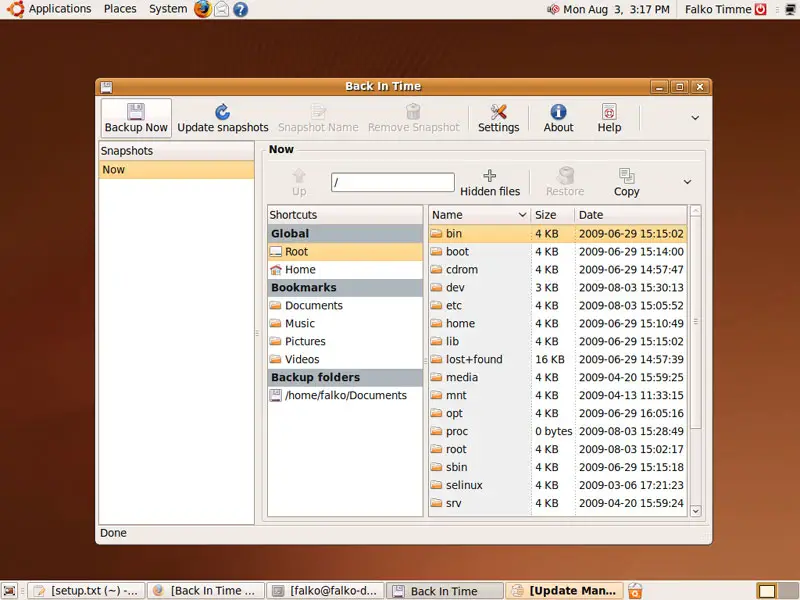
Task: Click the path input field
Action: pyautogui.click(x=392, y=182)
